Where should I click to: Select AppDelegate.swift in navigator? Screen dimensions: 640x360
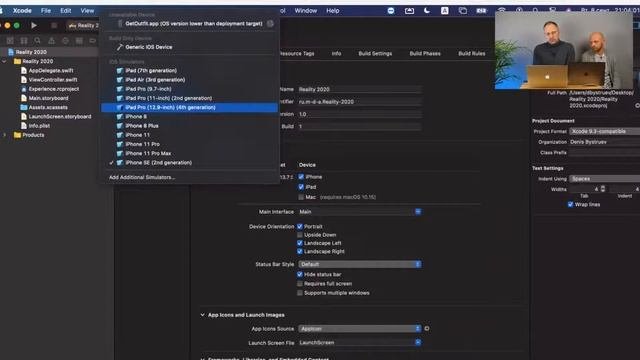click(51, 70)
